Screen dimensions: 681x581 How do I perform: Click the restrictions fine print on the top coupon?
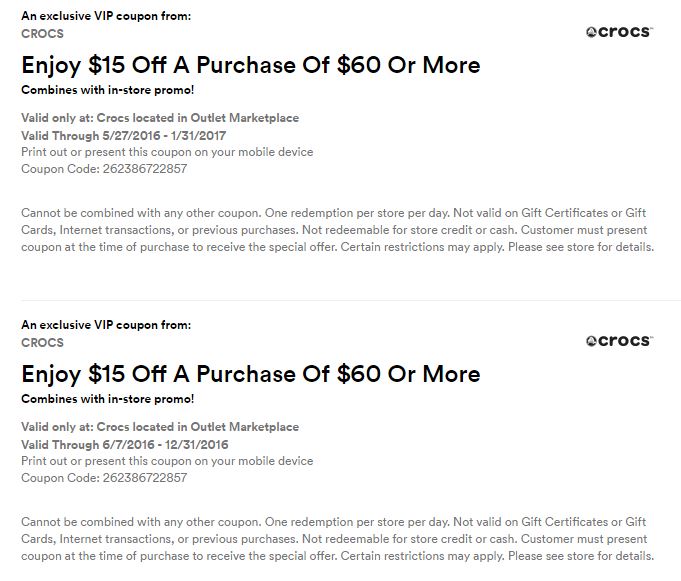337,230
